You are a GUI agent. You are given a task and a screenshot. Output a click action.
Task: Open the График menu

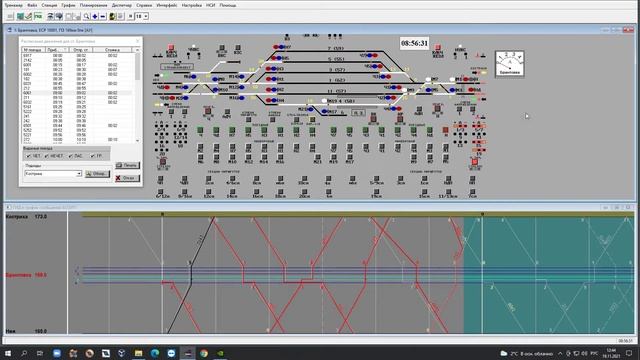click(x=68, y=5)
